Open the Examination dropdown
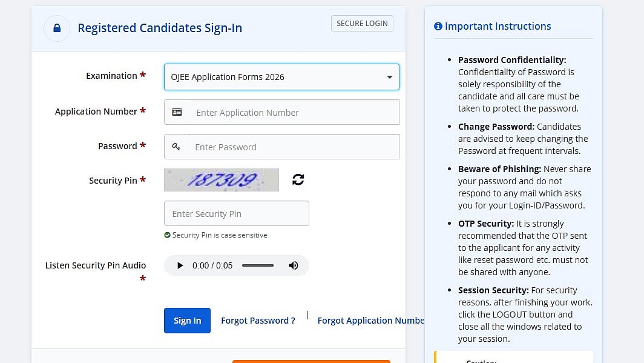The width and height of the screenshot is (644, 363). (281, 77)
